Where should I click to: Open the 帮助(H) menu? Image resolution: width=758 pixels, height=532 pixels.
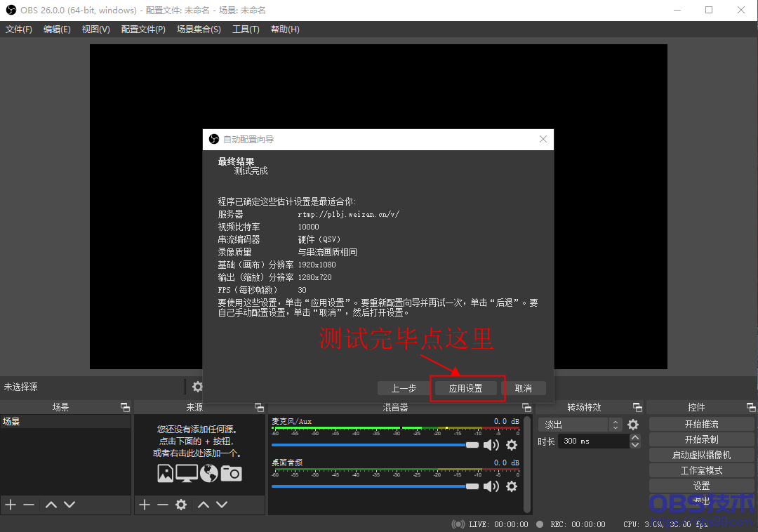click(x=285, y=29)
